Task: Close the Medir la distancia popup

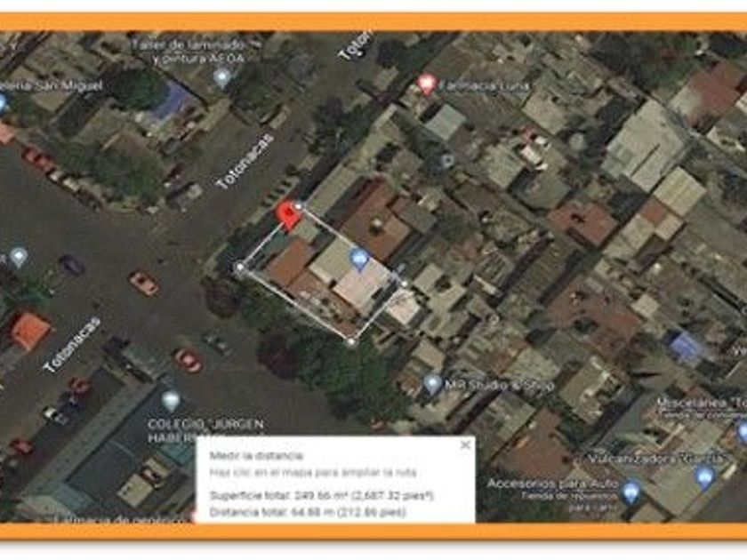Action: 465,444
